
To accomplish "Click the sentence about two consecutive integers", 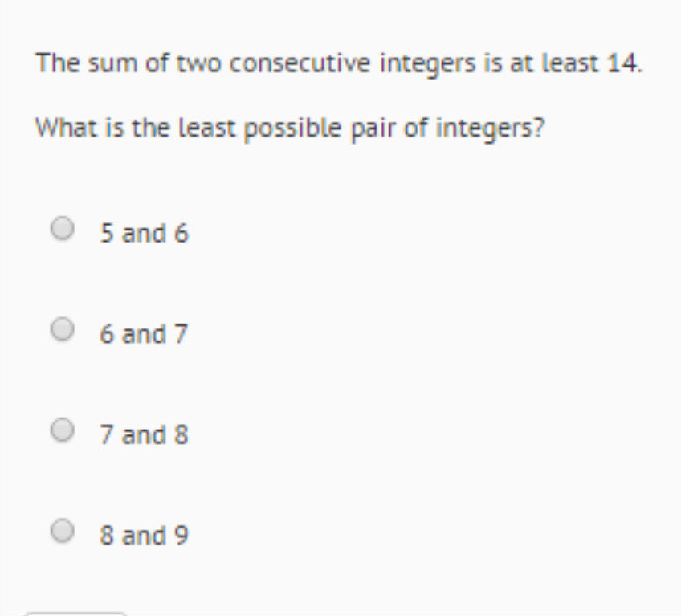I will (339, 64).
